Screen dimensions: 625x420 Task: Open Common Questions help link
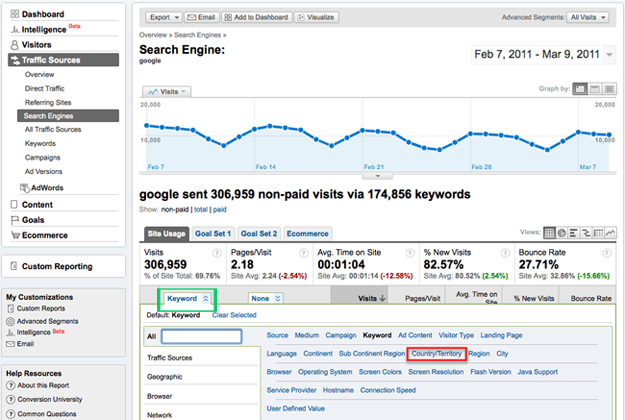click(x=47, y=414)
